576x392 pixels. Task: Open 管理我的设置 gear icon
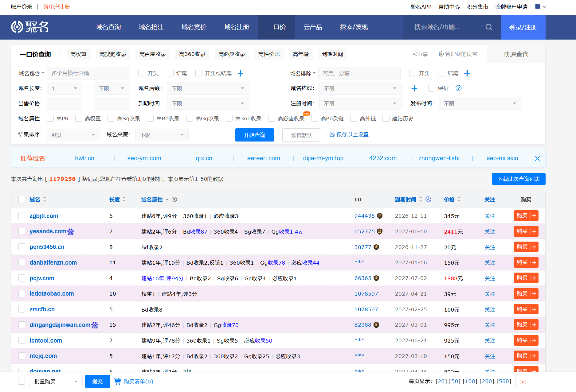pyautogui.click(x=441, y=54)
